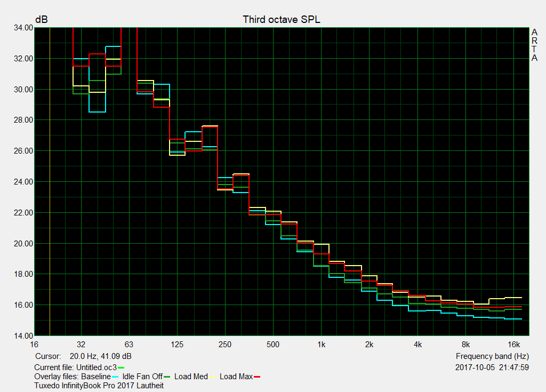Click the red Load Max color marker

click(x=257, y=377)
